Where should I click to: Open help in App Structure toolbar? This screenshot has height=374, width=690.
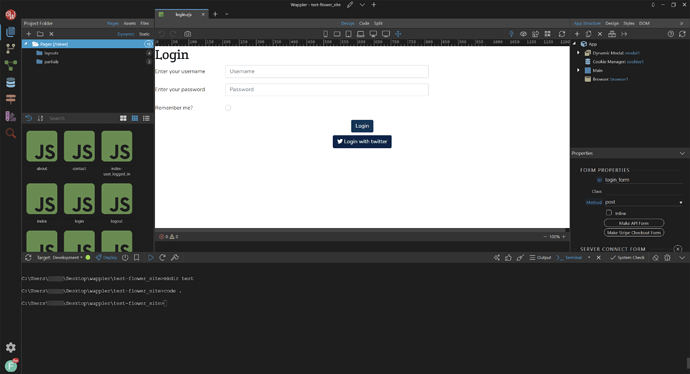tap(671, 34)
